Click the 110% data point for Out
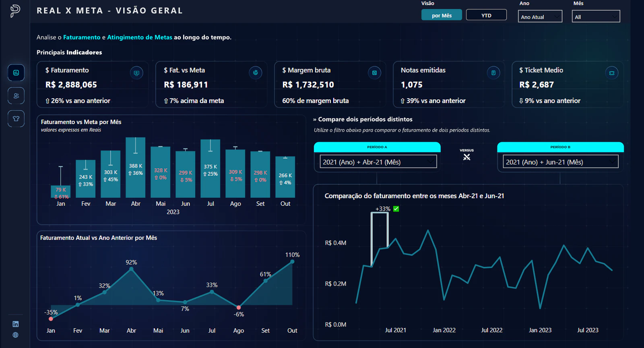The height and width of the screenshot is (348, 644). [292, 262]
